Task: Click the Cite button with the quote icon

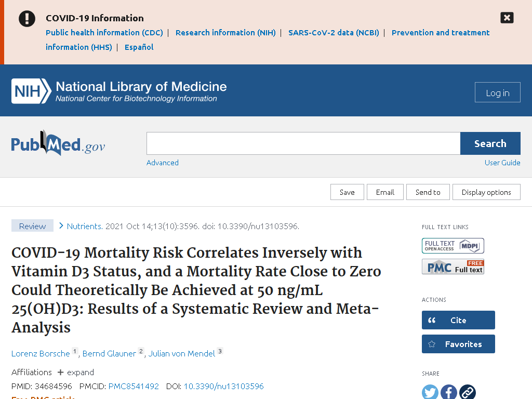Action: (458, 320)
